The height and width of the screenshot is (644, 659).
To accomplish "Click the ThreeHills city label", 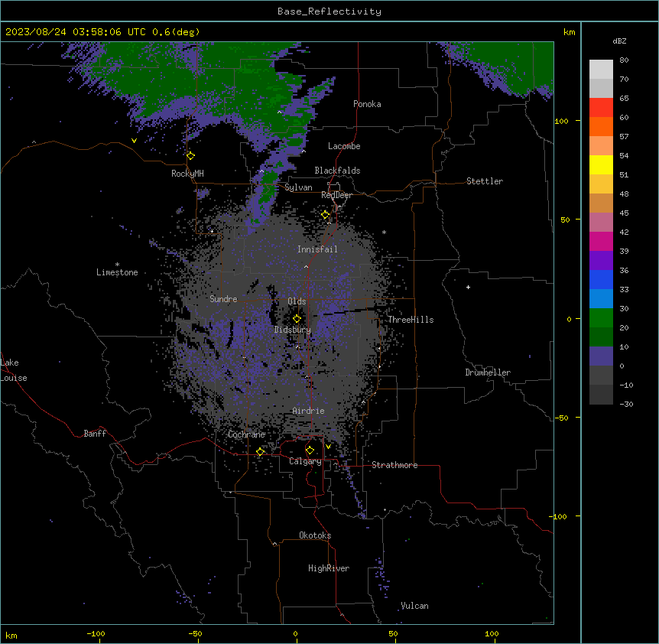I will [x=411, y=320].
